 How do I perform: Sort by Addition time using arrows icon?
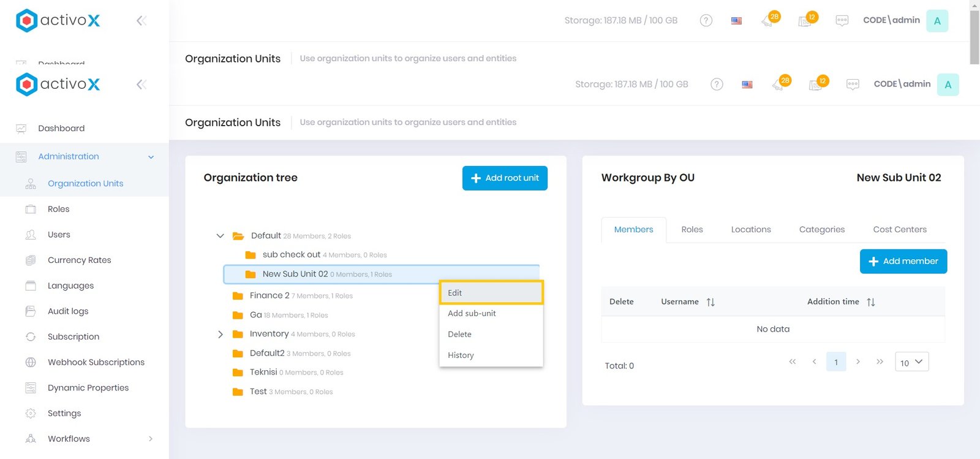[x=870, y=302]
